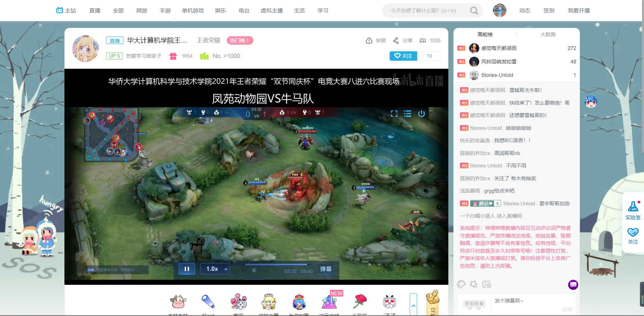Click the 蘑菇 fan medal badge in chat
The height and width of the screenshot is (316, 644).
(x=485, y=204)
